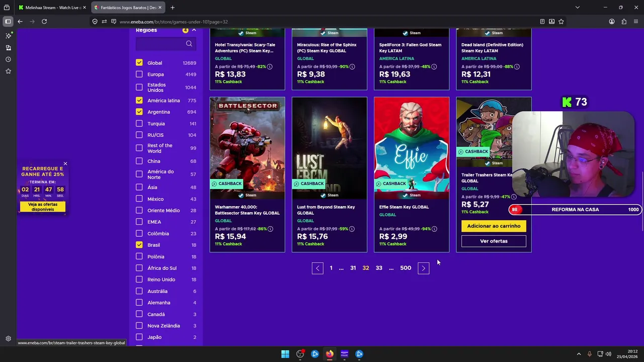Uncheck the América latina region filter

(139, 101)
